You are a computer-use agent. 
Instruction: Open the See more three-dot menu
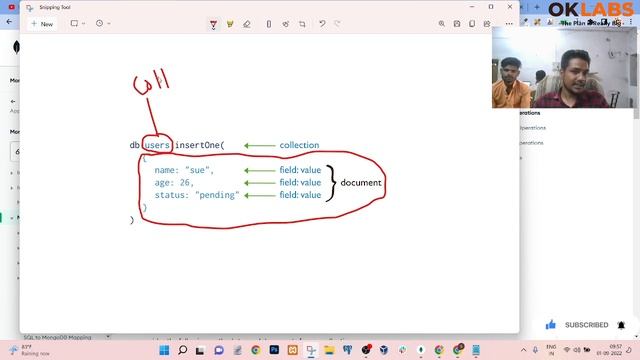[x=509, y=24]
